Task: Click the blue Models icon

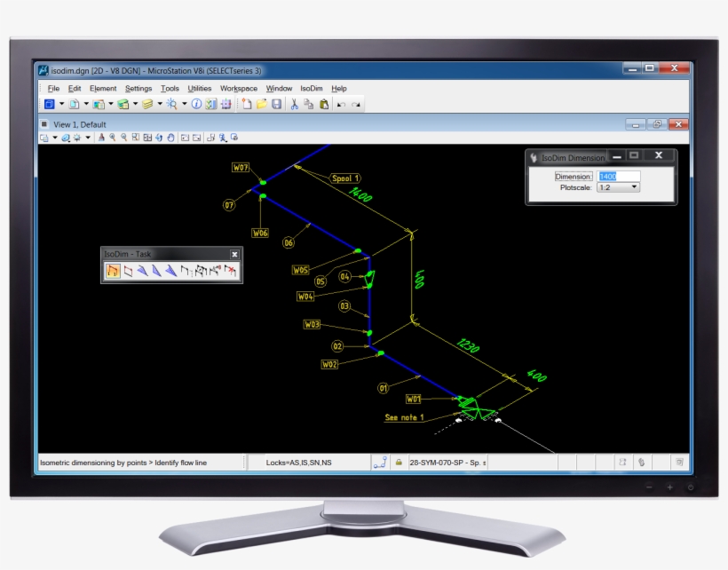Action: (x=49, y=104)
